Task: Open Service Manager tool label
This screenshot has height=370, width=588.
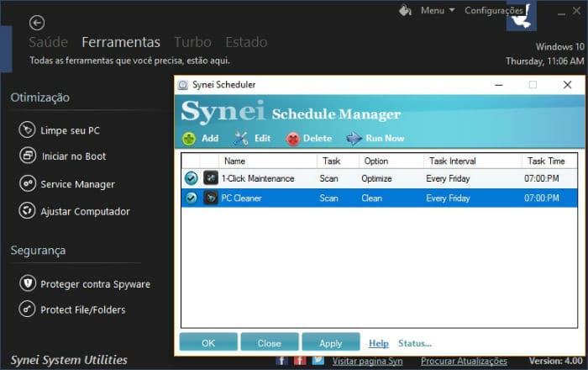Action: [77, 184]
